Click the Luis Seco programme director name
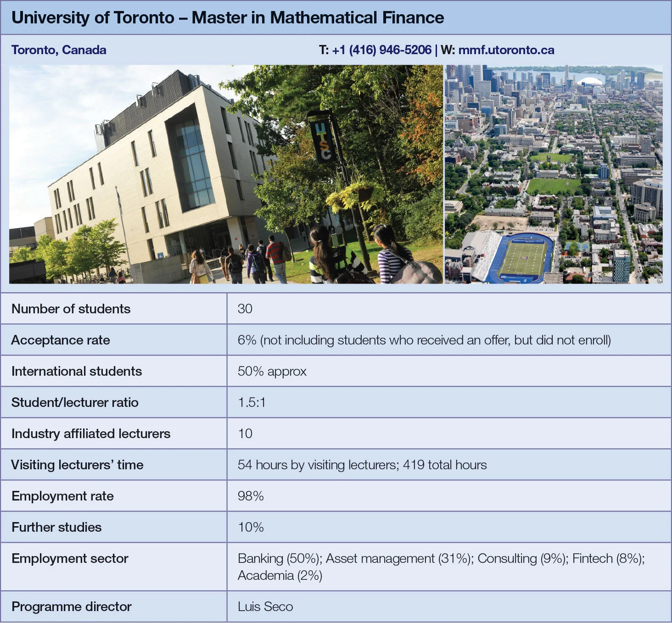Screen dimensions: 672x623 (265, 606)
